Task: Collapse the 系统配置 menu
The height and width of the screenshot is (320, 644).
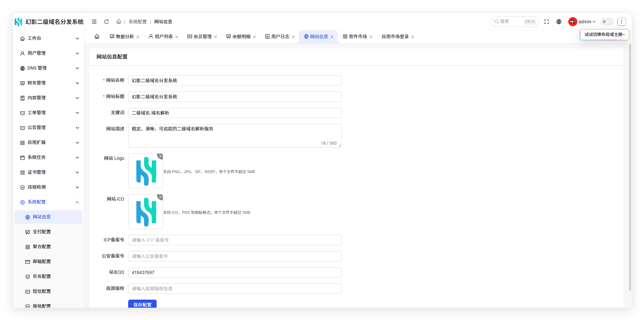Action: [49, 202]
